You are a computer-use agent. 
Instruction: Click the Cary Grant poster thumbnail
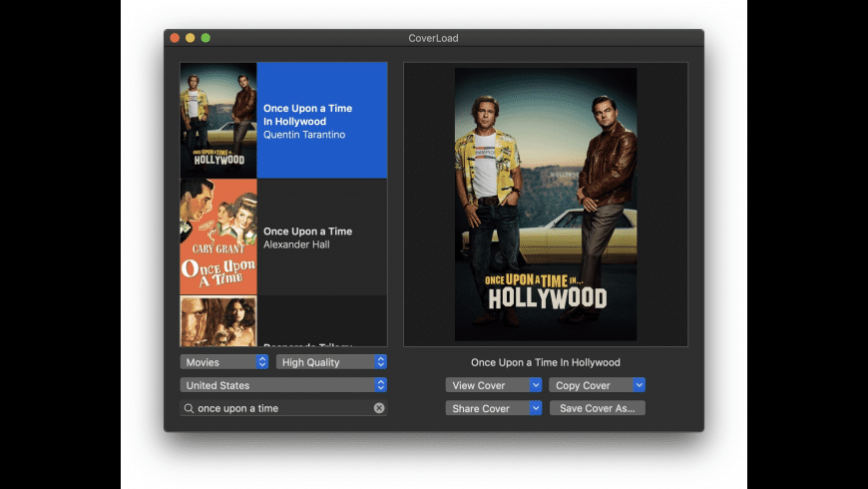(x=218, y=238)
